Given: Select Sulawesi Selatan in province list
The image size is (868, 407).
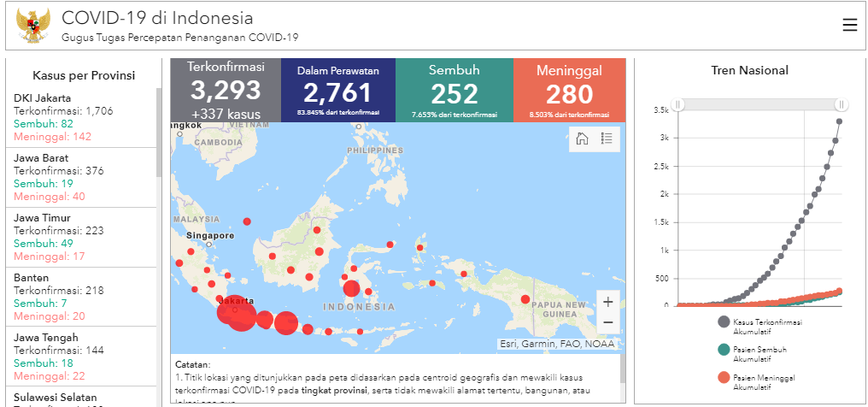Looking at the screenshot, I should pyautogui.click(x=81, y=397).
